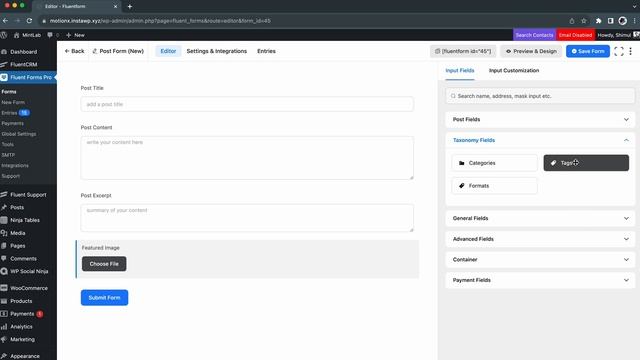Open WooCommerce in sidebar

[29, 288]
